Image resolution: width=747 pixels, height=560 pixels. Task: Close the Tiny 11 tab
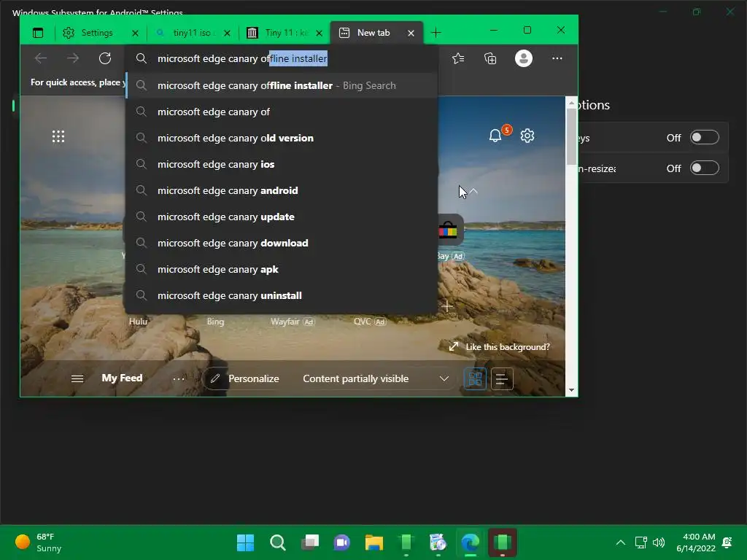tap(320, 33)
